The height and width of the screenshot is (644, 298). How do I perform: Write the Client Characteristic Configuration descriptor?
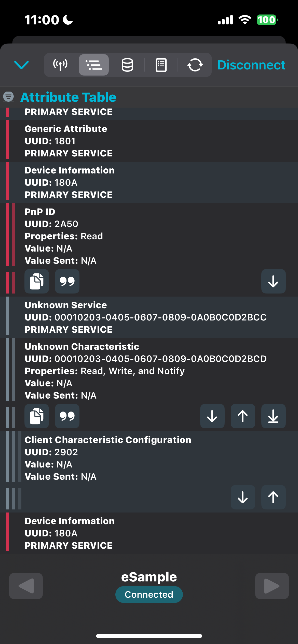point(274,497)
